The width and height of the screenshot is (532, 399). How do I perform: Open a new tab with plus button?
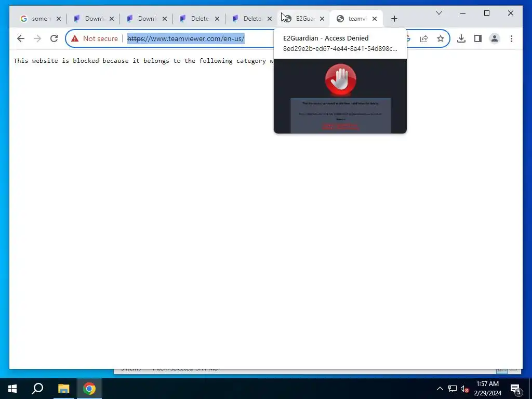[394, 19]
